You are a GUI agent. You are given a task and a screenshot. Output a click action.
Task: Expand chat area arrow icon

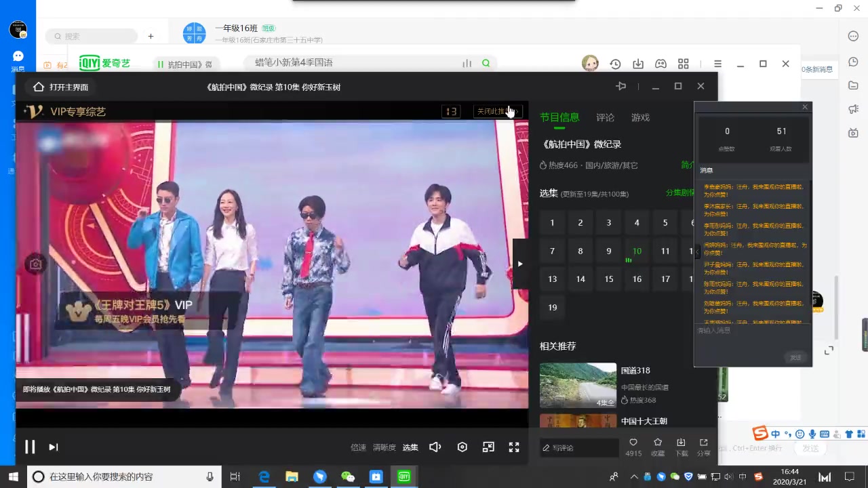pos(829,350)
